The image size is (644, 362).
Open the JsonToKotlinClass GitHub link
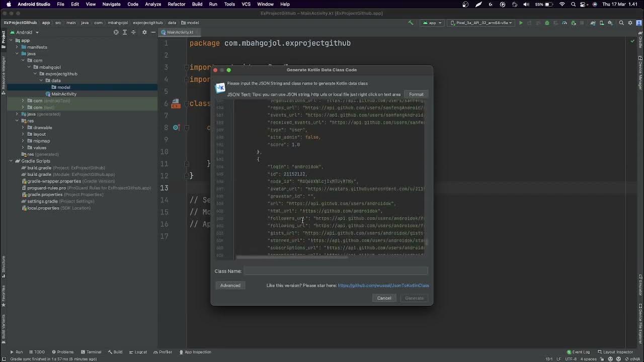click(x=383, y=286)
